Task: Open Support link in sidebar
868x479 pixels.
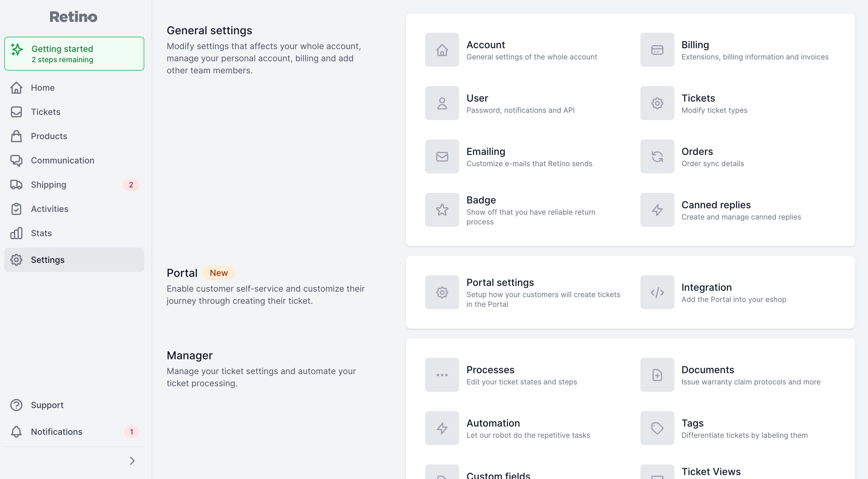Action: (47, 405)
